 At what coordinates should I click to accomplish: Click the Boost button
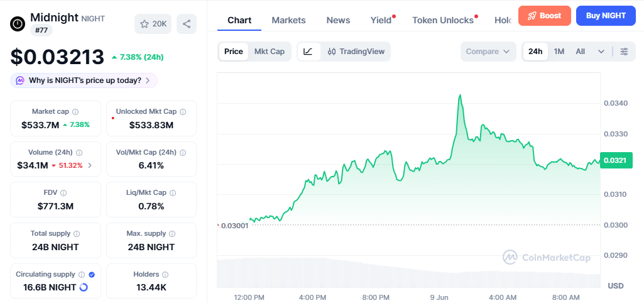[x=545, y=16]
